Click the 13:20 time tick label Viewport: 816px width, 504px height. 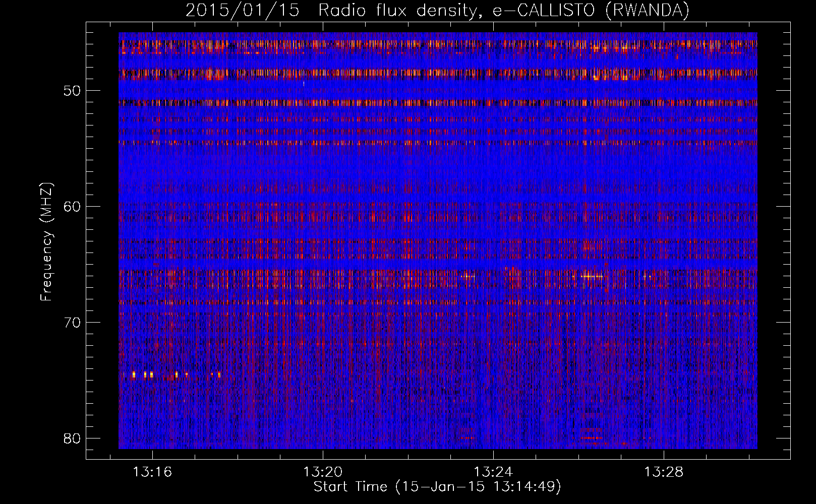click(323, 472)
